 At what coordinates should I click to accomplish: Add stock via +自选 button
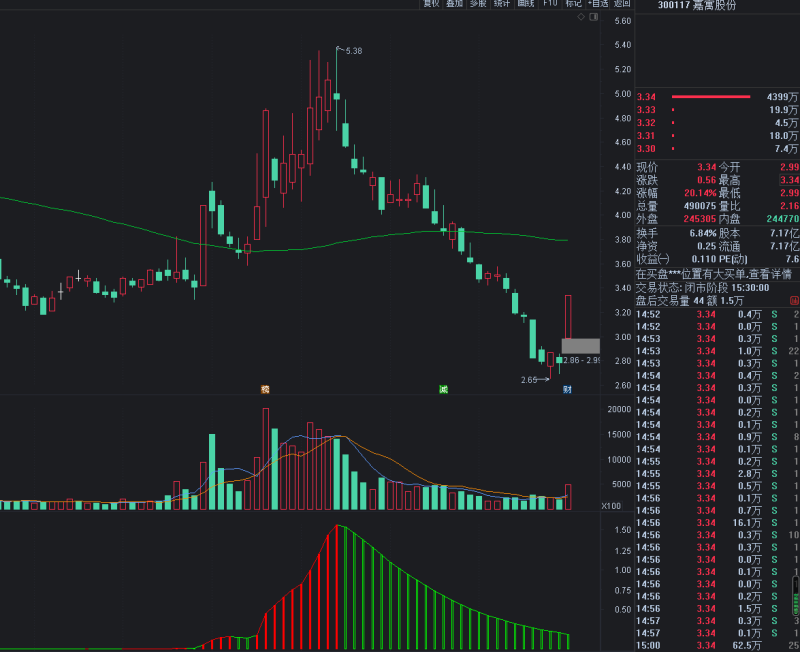598,4
